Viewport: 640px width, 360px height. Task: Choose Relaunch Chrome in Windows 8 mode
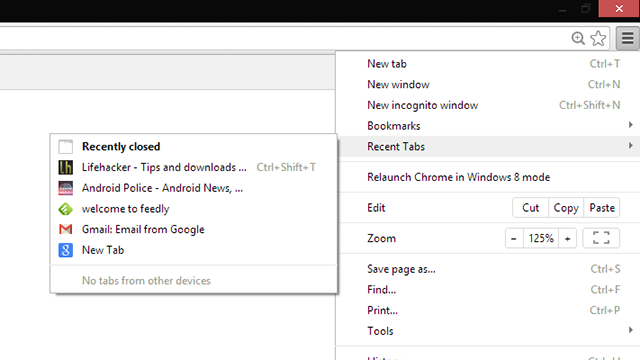click(x=488, y=177)
